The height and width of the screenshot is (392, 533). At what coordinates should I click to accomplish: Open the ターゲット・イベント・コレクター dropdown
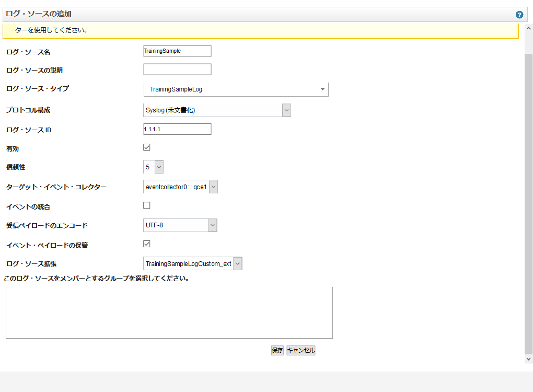coord(180,187)
